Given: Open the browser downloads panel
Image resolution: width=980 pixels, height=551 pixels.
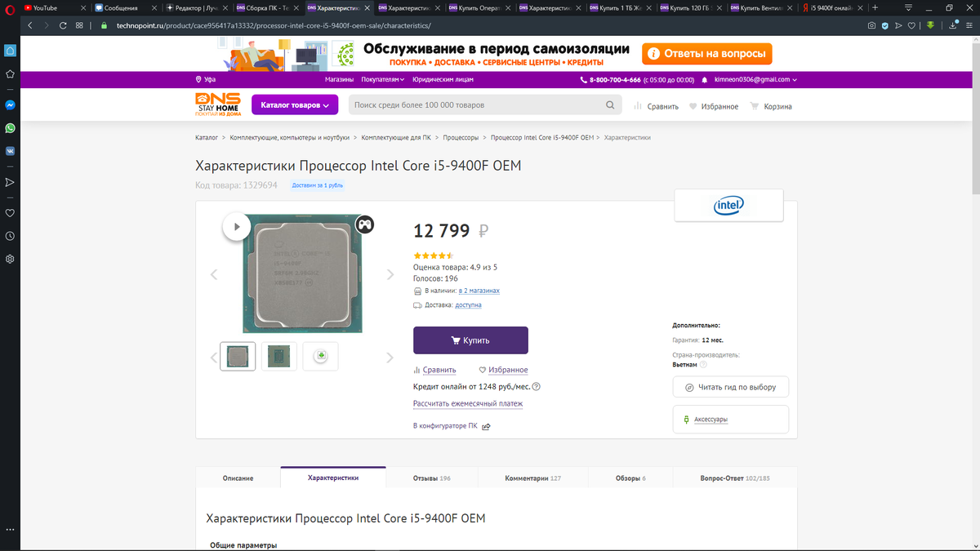Looking at the screenshot, I should click(x=952, y=25).
